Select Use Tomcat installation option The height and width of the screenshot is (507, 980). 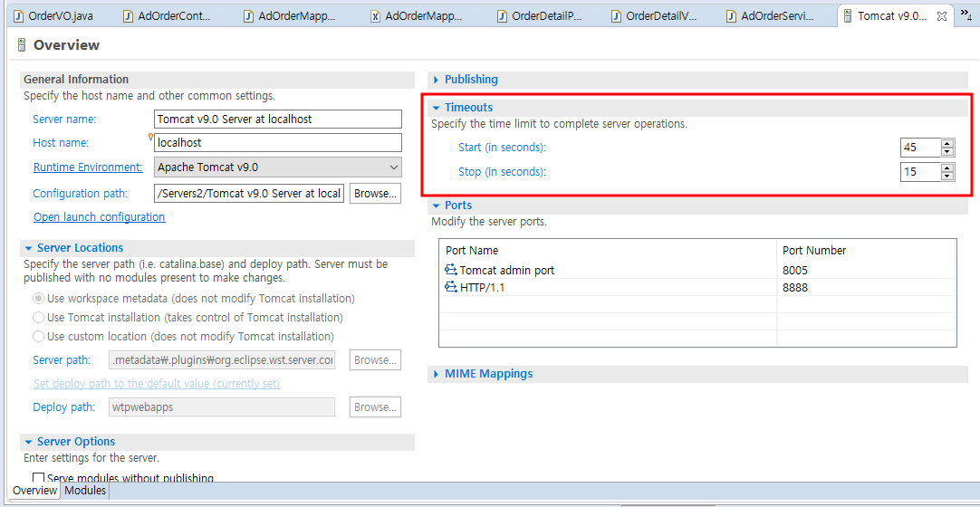[x=39, y=317]
